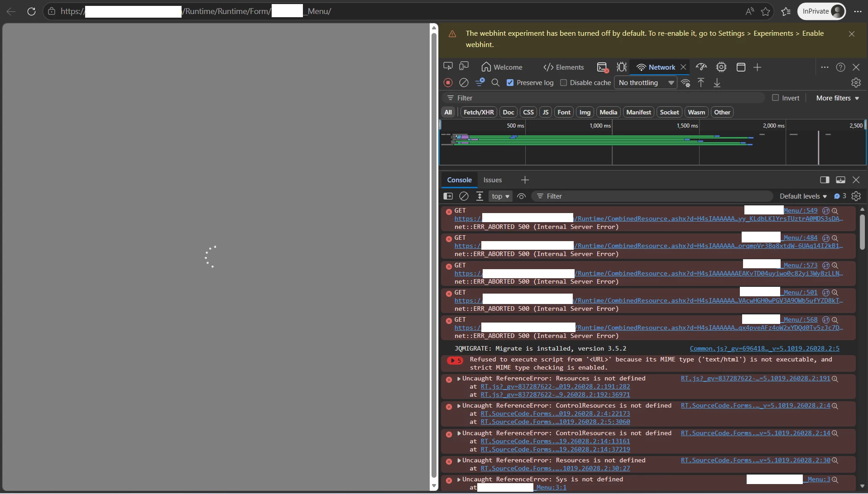Add a tool to the drawer with plus icon
This screenshot has height=494, width=868.
525,180
